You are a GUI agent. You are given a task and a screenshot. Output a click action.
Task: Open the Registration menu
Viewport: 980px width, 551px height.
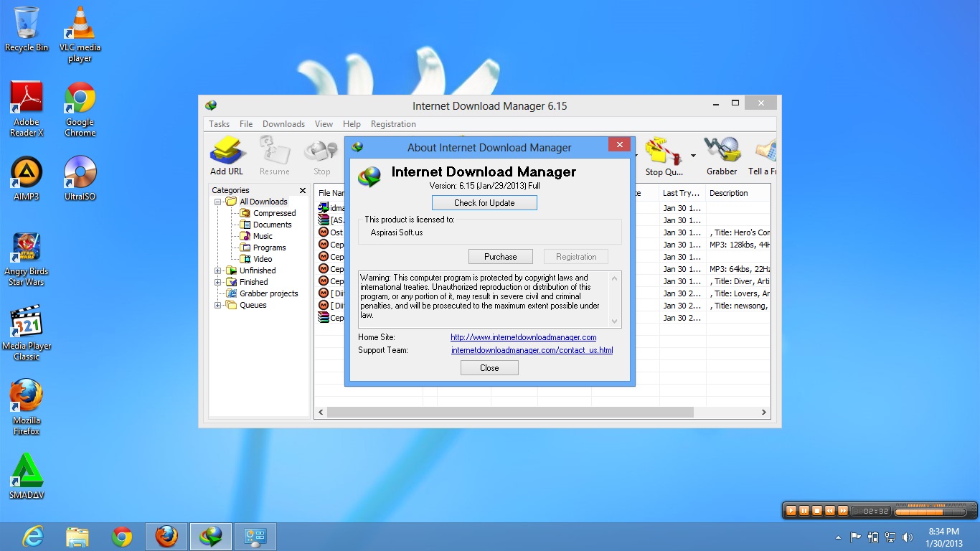tap(393, 124)
